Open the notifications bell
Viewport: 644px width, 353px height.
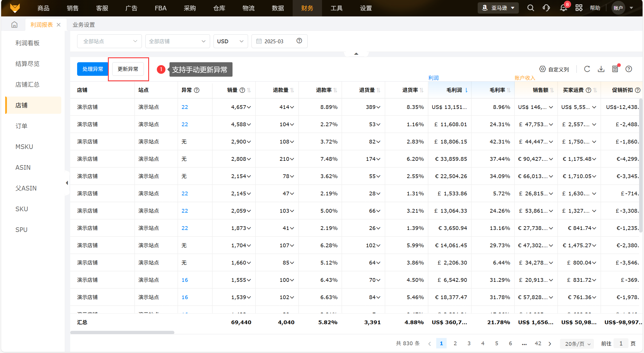click(x=563, y=8)
